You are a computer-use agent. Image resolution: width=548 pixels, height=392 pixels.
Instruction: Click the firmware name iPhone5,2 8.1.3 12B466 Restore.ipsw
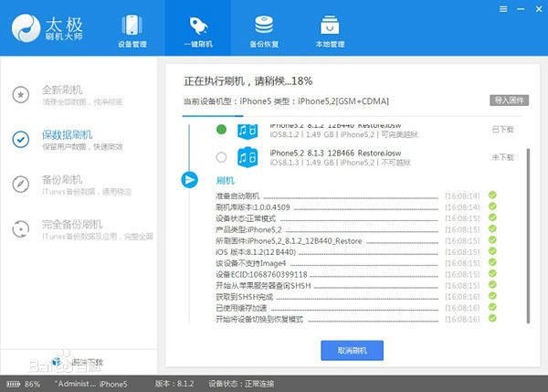(335, 154)
